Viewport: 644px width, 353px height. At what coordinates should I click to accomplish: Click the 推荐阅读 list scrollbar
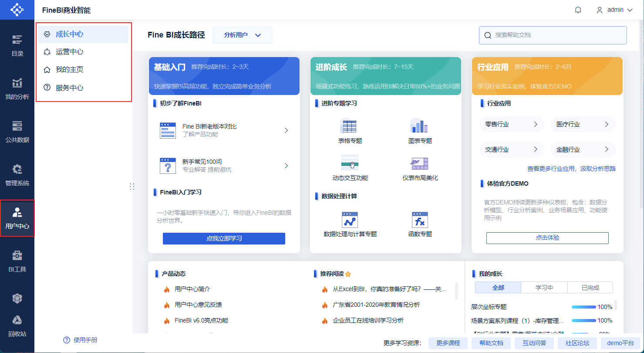click(456, 291)
